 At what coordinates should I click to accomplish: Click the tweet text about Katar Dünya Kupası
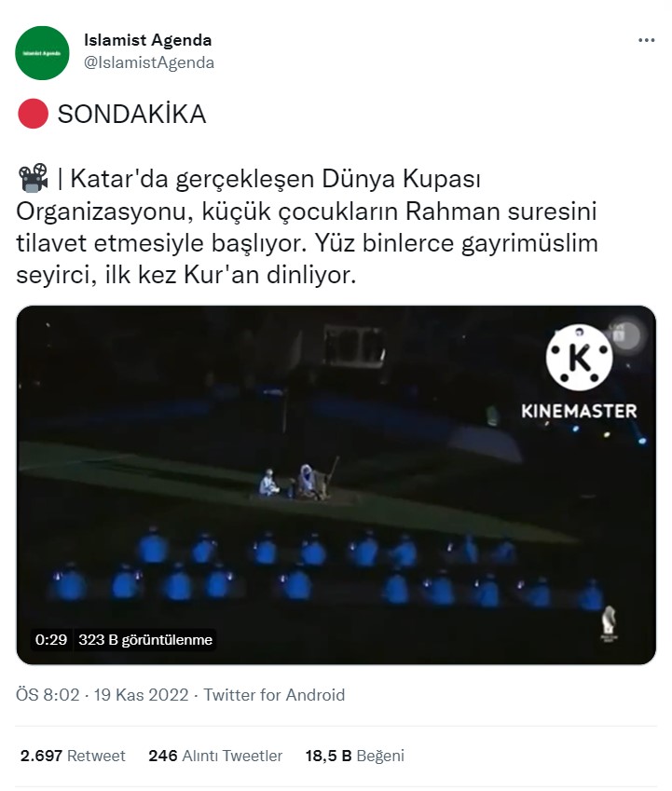pos(307,227)
